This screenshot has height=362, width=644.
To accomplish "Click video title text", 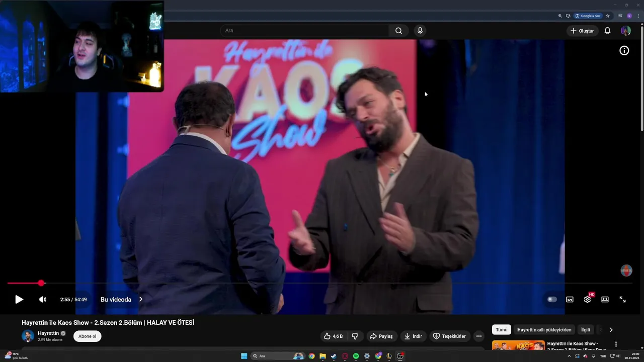I will (x=108, y=323).
